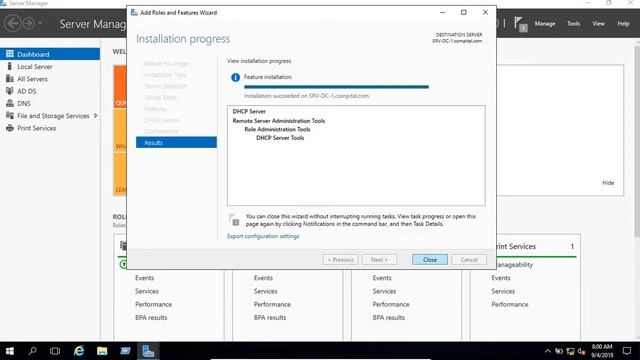
Task: Click the network tray icon
Action: (x=570, y=351)
